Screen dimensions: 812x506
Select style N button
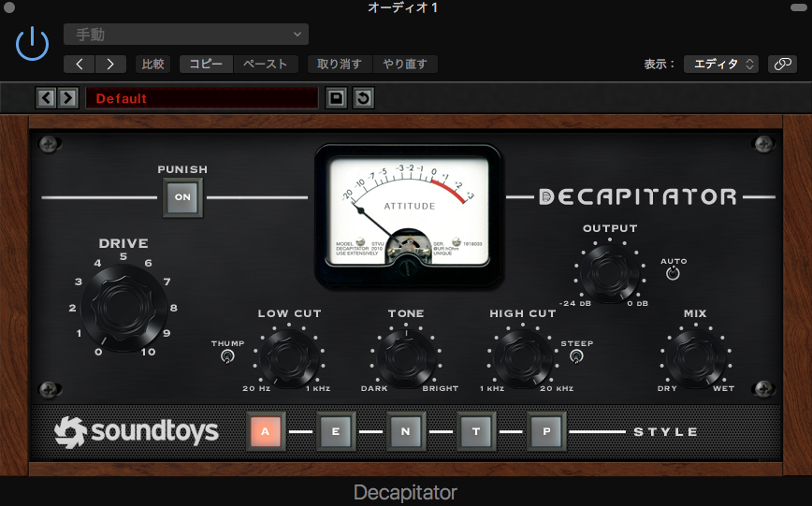pos(405,431)
